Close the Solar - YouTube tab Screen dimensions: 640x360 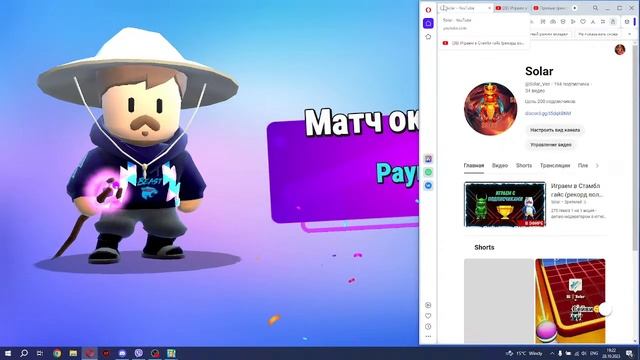coord(489,8)
